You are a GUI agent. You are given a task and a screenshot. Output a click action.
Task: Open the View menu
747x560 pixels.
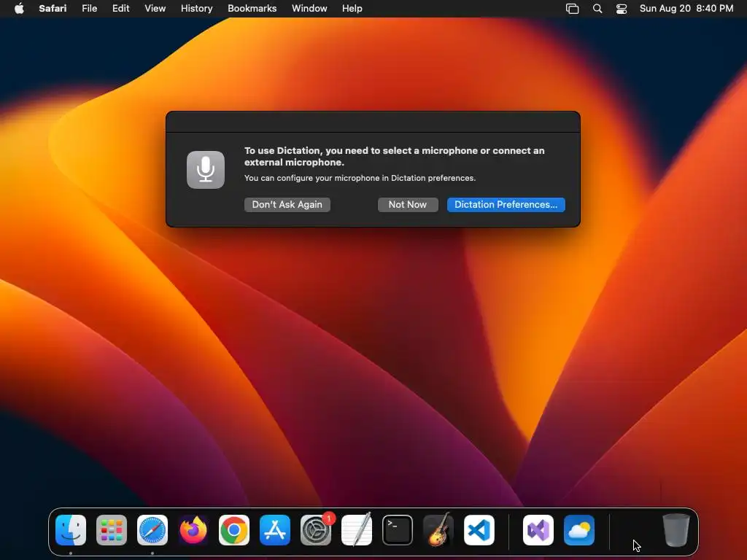(155, 9)
